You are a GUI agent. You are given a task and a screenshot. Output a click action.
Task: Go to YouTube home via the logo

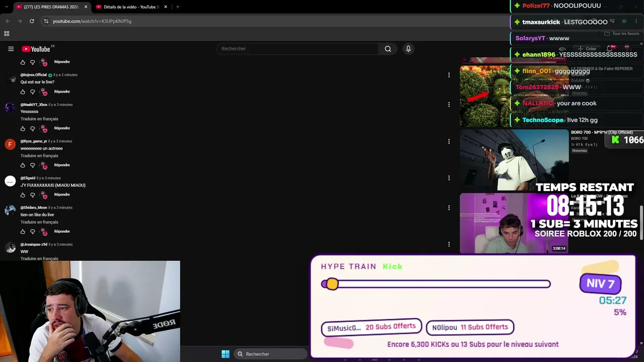[x=36, y=49]
